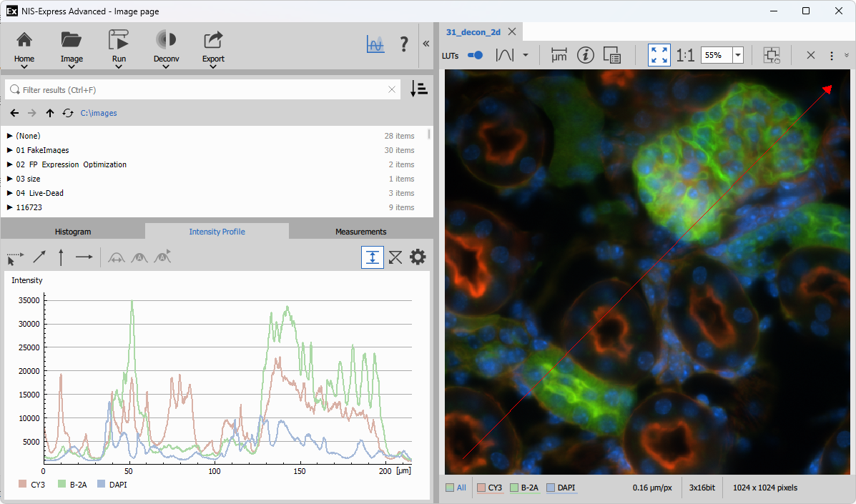The width and height of the screenshot is (856, 504).
Task: Fit the image to the viewer window
Action: click(659, 54)
